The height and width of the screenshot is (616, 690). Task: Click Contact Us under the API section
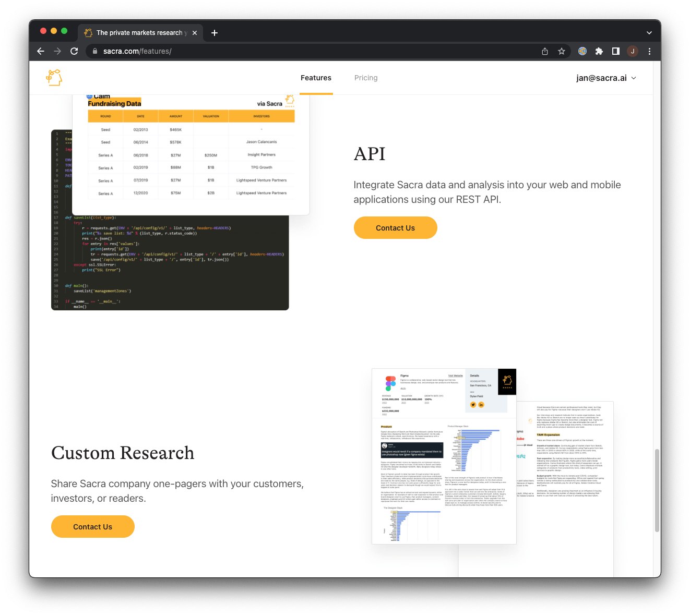click(395, 228)
